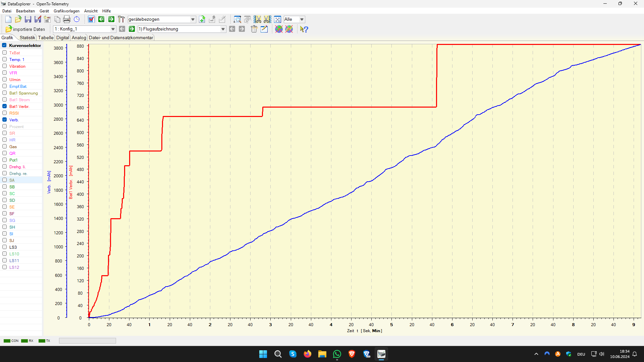Uncheck the Bat1 Verbr. curve
This screenshot has width=644, height=362.
click(5, 106)
